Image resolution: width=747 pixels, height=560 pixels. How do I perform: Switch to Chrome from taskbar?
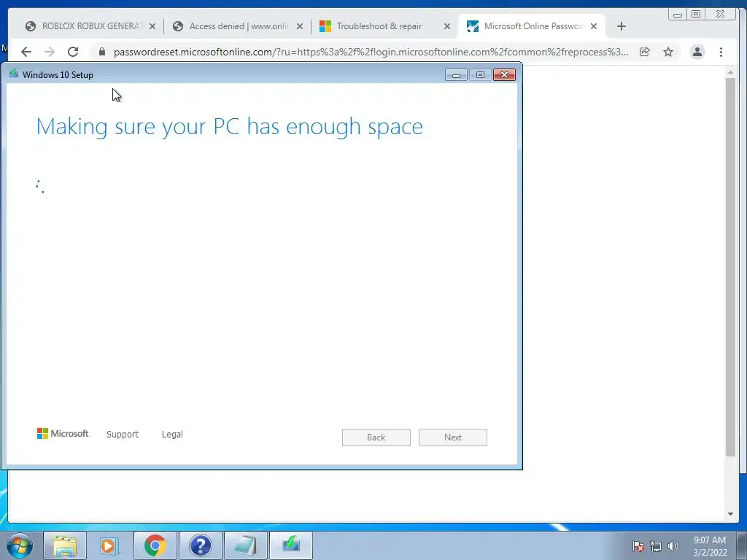point(155,545)
